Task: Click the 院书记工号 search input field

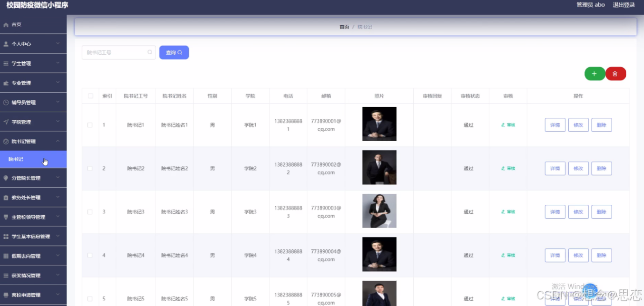Action: click(119, 52)
